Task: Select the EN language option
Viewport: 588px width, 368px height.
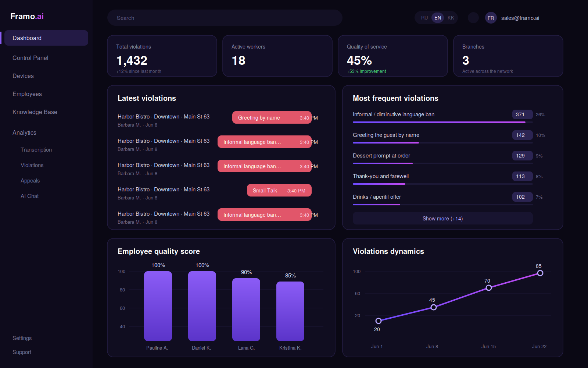Action: click(438, 18)
